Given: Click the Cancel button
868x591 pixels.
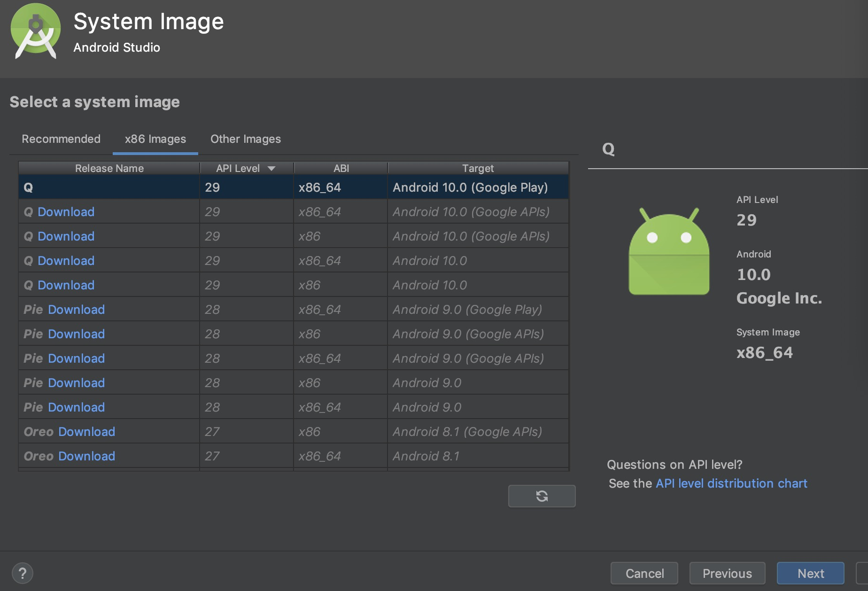Looking at the screenshot, I should 644,573.
